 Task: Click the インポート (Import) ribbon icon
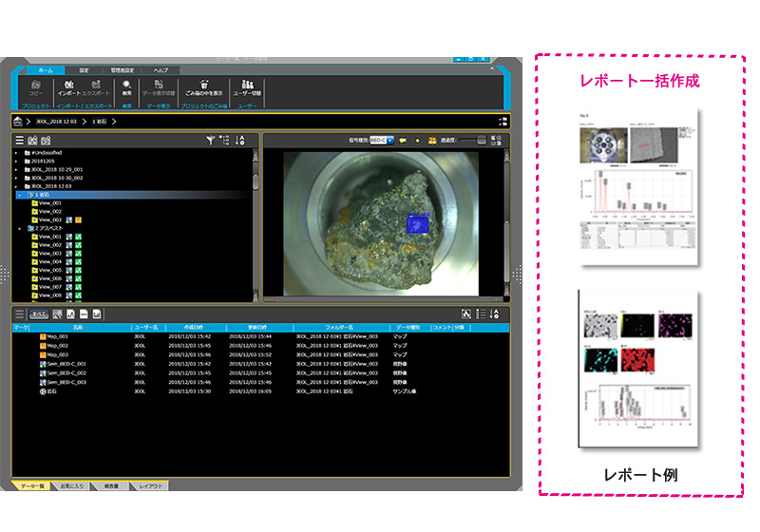click(67, 86)
